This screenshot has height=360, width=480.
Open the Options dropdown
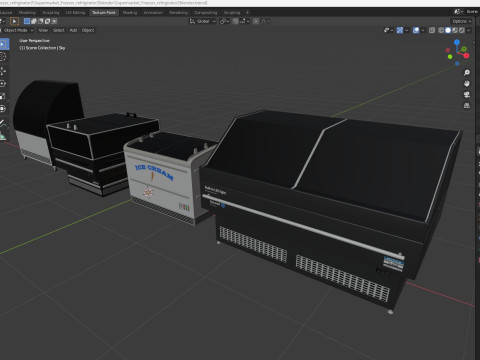[x=462, y=21]
